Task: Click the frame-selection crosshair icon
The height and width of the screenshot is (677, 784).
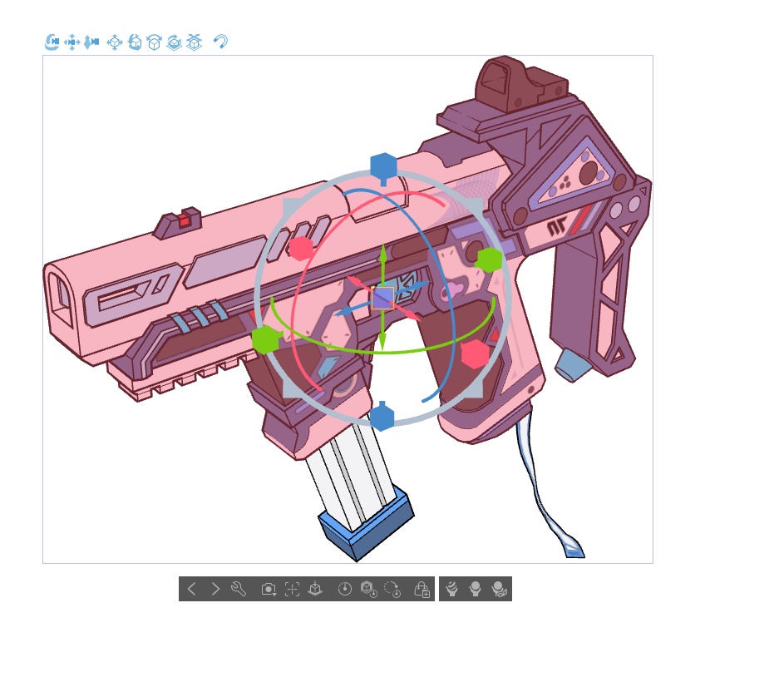Action: pos(292,589)
